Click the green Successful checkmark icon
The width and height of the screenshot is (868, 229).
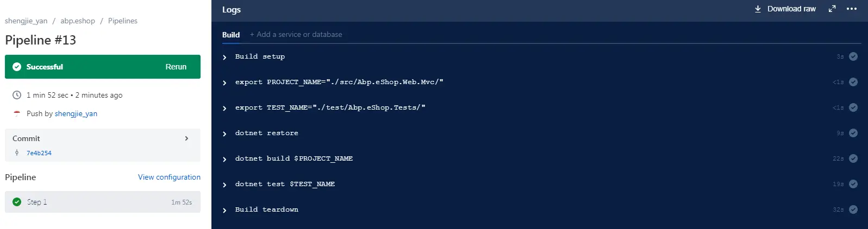(x=17, y=67)
